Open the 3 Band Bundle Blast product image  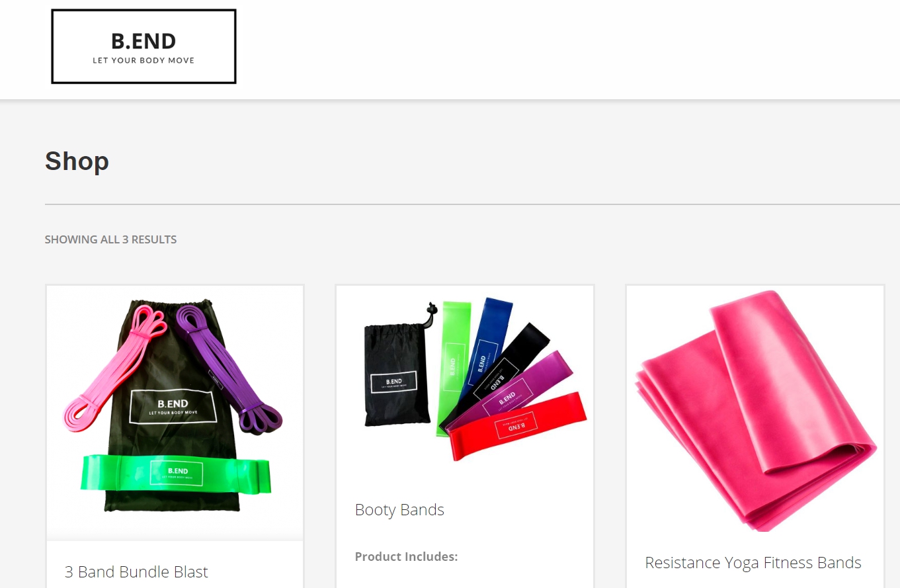tap(175, 413)
